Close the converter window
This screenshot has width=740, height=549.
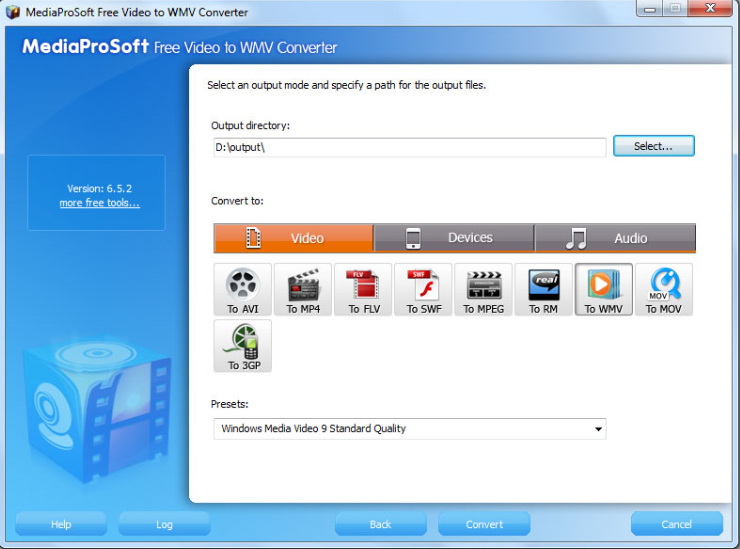coord(710,8)
